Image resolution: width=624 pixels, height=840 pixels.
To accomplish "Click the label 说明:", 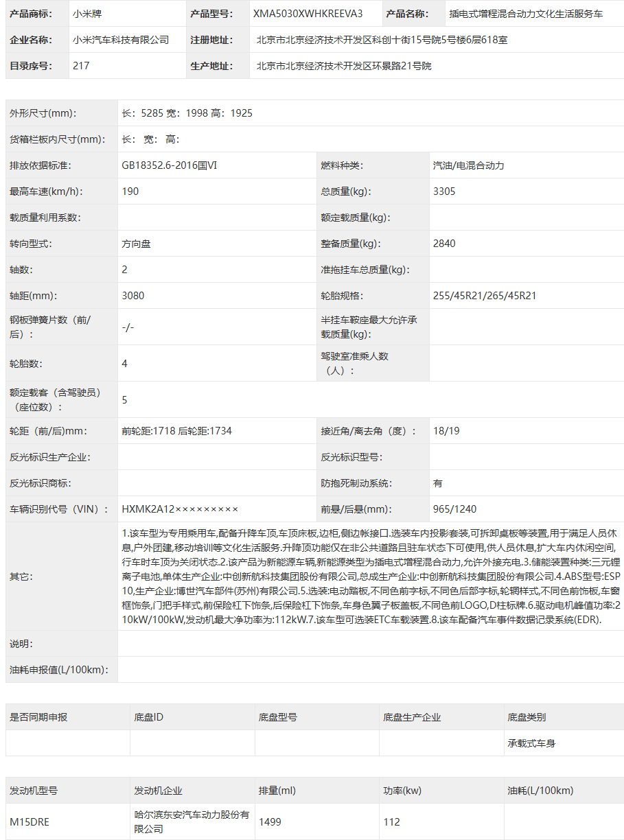I will pyautogui.click(x=21, y=644).
